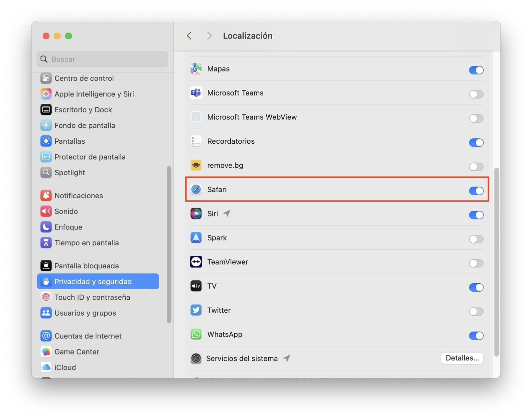Enable location for Microsoft Teams

(x=476, y=94)
